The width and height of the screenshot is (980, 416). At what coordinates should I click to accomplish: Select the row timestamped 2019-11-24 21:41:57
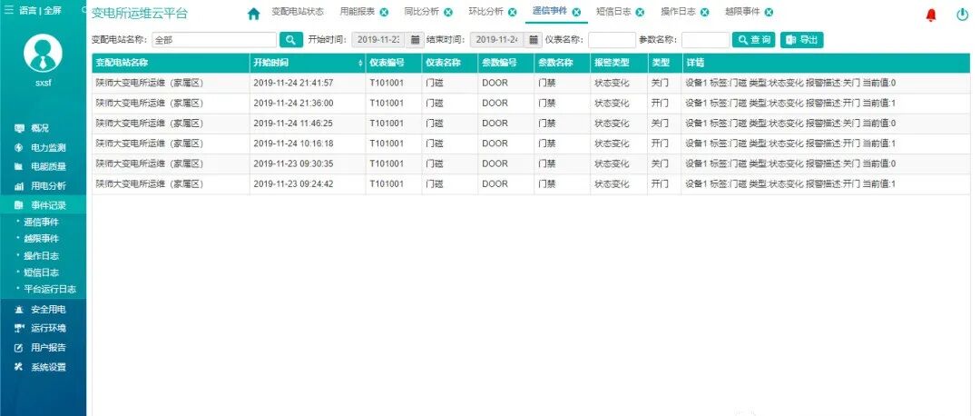pos(531,84)
